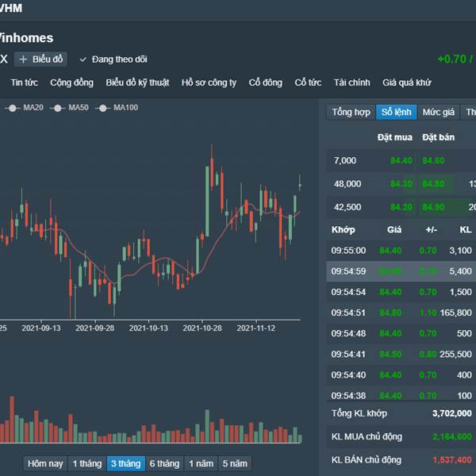Select the 09:54:54 trade row

(401, 292)
